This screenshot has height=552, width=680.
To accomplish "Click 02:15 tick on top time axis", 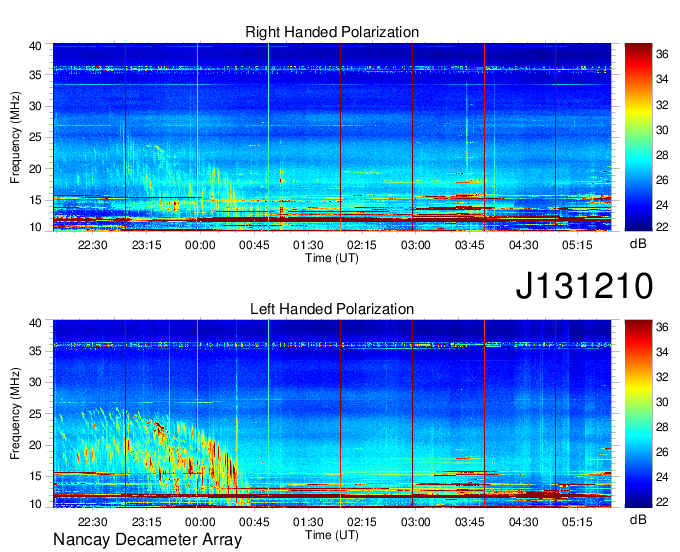I will click(362, 245).
